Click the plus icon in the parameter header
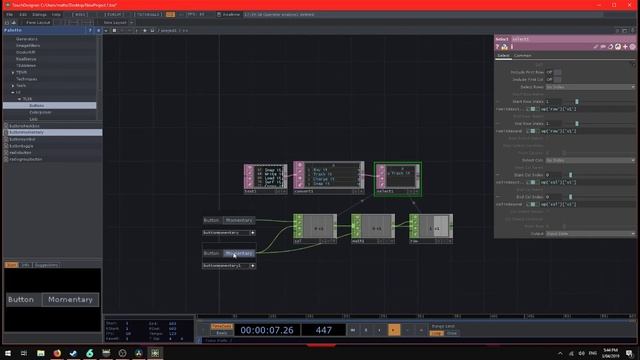This screenshot has width=640, height=360. (x=625, y=47)
